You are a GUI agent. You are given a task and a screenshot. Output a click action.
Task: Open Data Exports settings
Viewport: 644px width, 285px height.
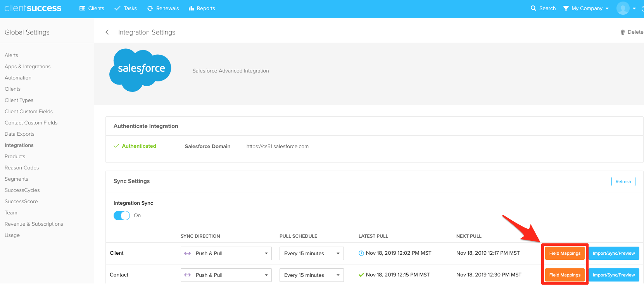click(x=19, y=134)
